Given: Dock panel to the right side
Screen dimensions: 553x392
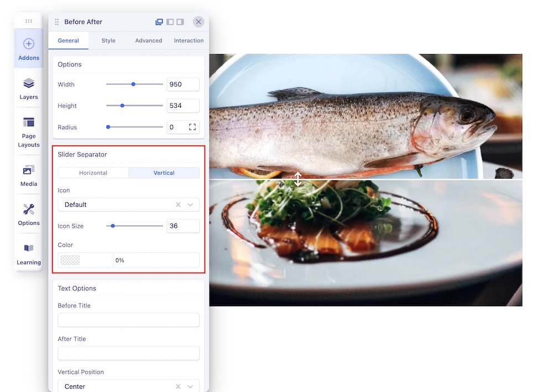Looking at the screenshot, I should (180, 22).
